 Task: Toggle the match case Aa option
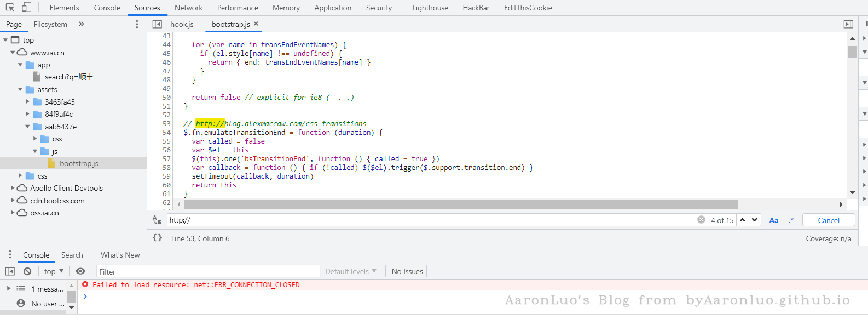[x=773, y=220]
